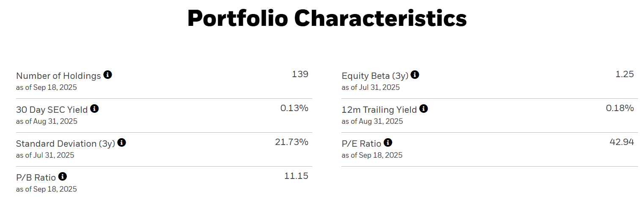This screenshot has width=644, height=198.
Task: Click the Portfolio Characteristics heading
Action: tap(327, 19)
